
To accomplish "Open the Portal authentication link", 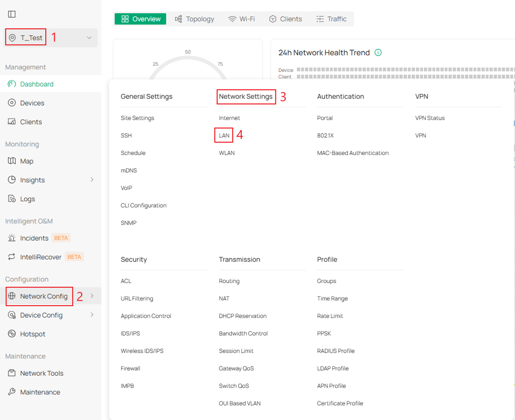I will click(x=325, y=118).
